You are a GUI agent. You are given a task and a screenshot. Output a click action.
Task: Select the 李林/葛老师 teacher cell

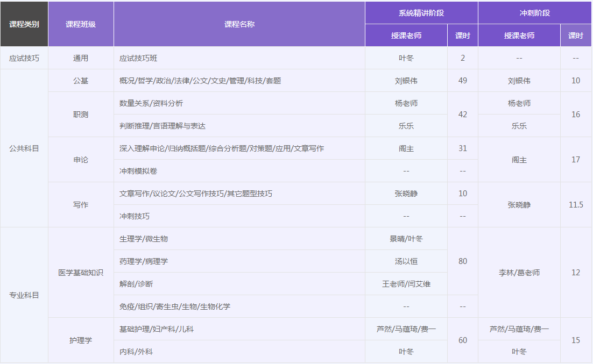pos(519,273)
